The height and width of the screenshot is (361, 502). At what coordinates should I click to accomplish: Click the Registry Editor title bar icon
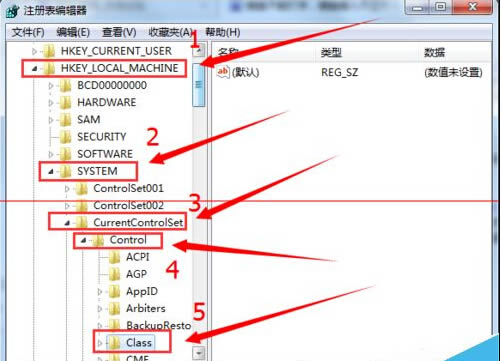click(x=13, y=11)
